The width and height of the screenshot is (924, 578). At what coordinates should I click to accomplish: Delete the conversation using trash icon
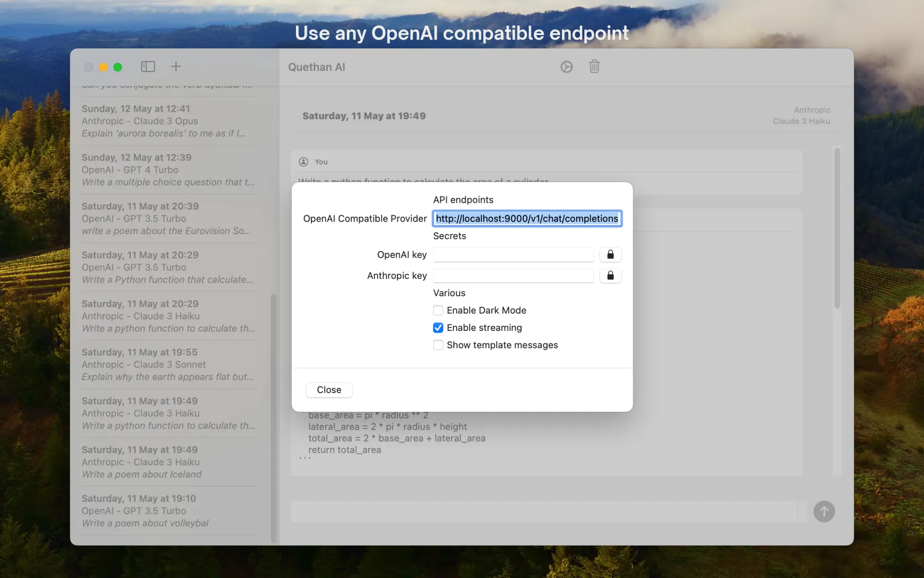(x=594, y=66)
